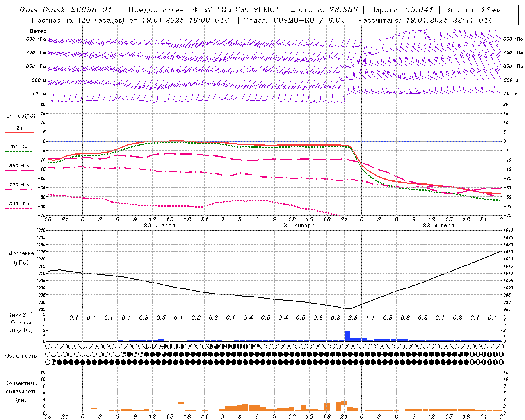
Task: Click the 700 гПа temperature legend line sample
Action: 18,189
